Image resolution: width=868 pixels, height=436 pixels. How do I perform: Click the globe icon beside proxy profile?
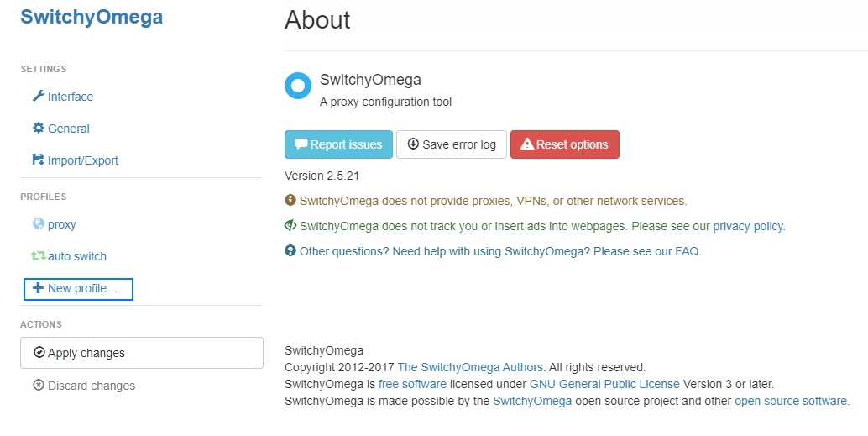38,224
